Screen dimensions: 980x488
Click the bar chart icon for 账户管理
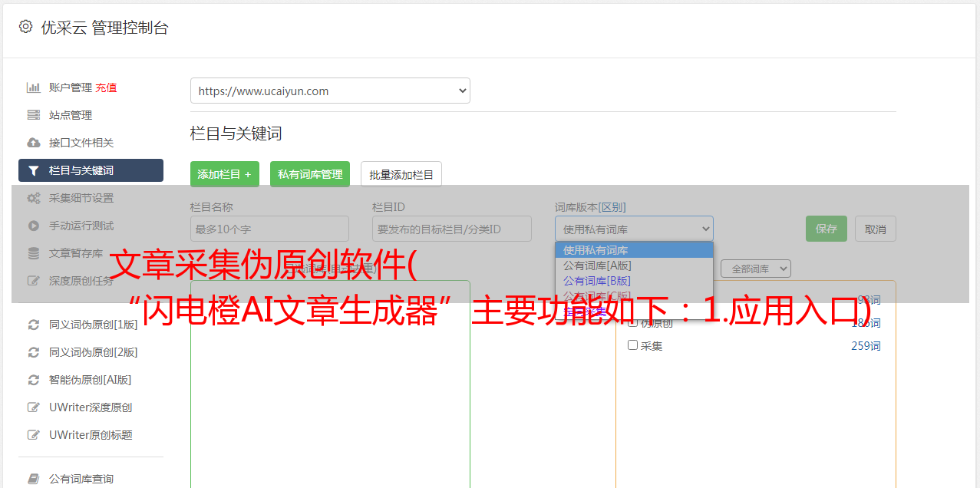(x=34, y=87)
